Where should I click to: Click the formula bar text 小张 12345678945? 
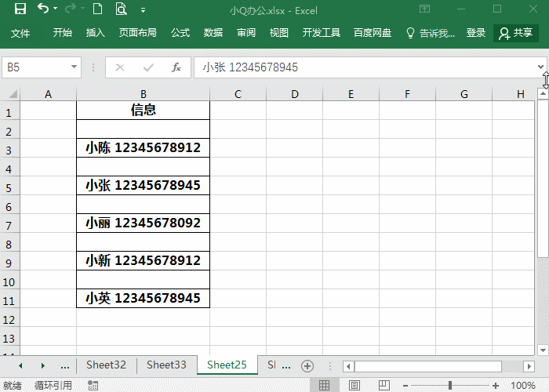tap(250, 67)
